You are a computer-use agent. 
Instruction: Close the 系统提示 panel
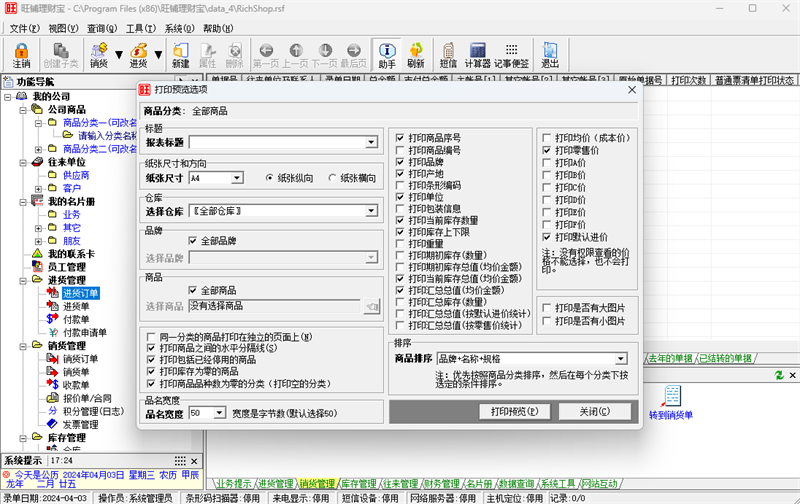point(194,461)
